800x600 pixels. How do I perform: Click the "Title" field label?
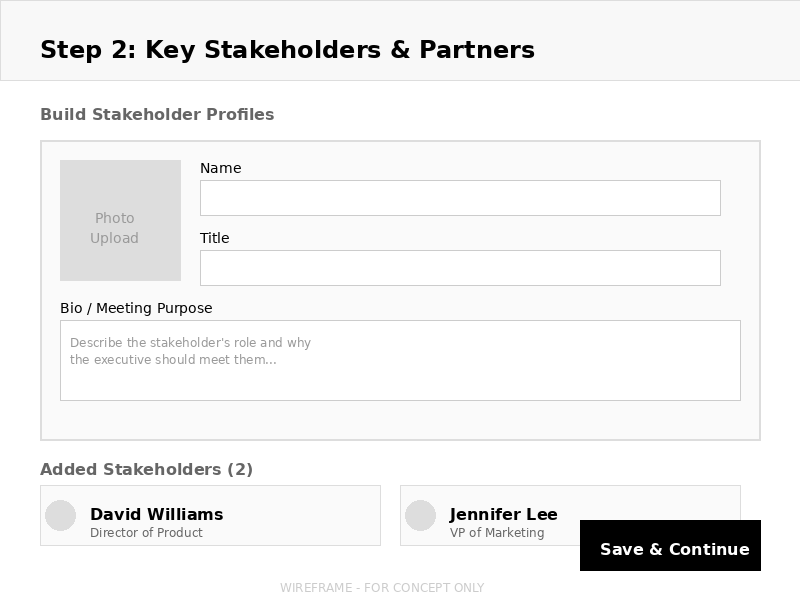(x=214, y=238)
